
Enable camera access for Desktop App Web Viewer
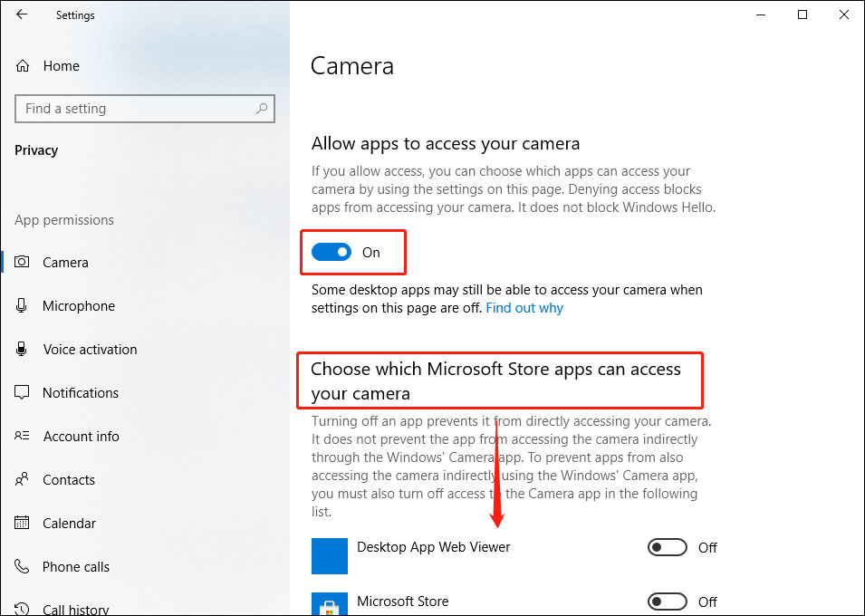pyautogui.click(x=667, y=547)
